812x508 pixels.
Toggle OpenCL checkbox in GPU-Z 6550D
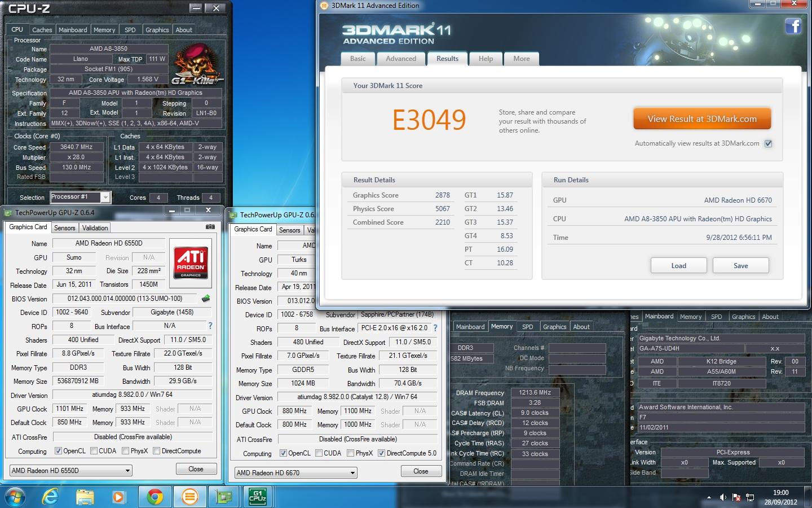pos(58,451)
